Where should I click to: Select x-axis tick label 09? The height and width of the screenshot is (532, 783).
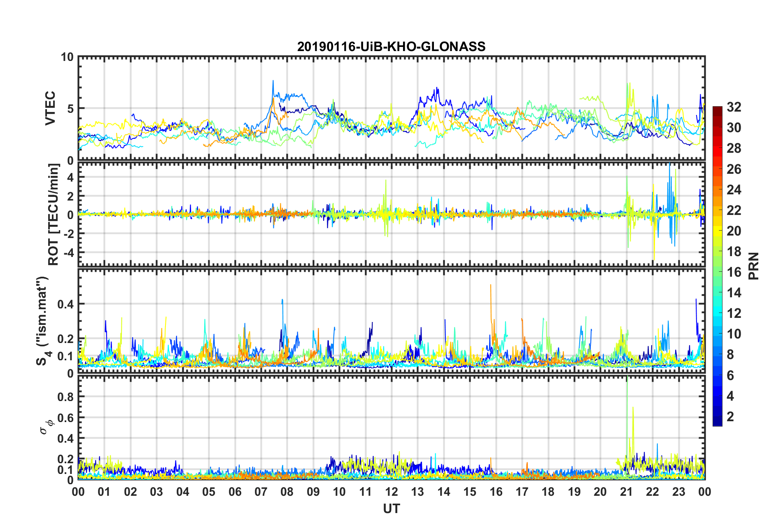tap(313, 492)
